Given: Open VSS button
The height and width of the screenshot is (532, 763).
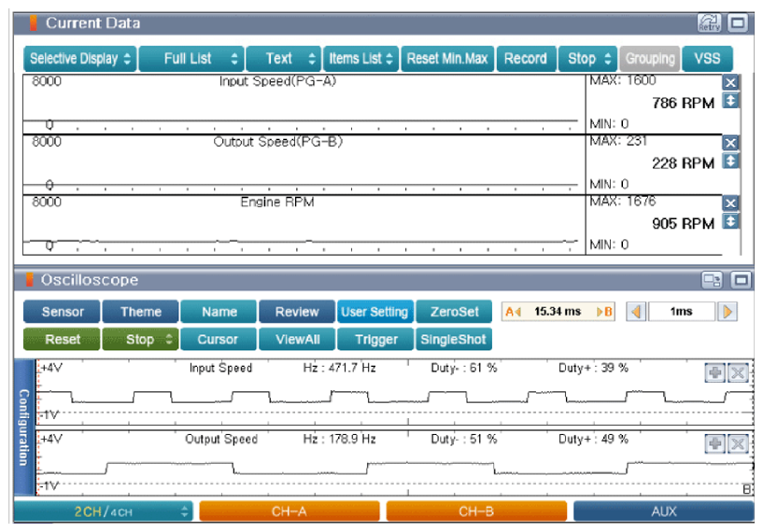Looking at the screenshot, I should 707,59.
